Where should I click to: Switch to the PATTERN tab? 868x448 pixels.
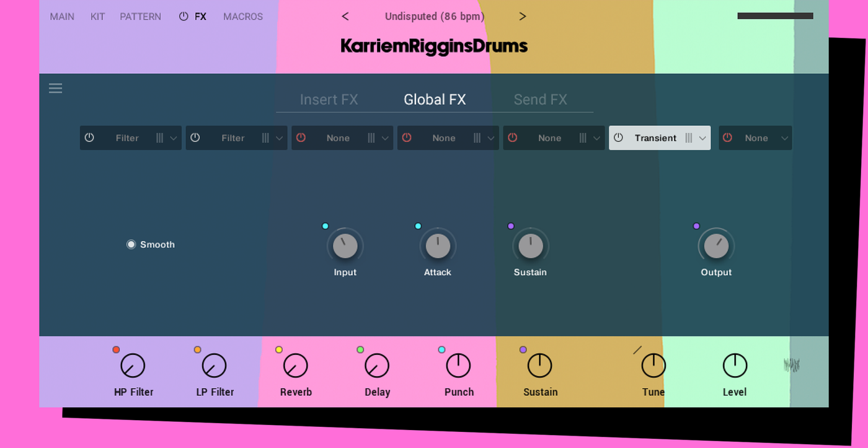[140, 17]
